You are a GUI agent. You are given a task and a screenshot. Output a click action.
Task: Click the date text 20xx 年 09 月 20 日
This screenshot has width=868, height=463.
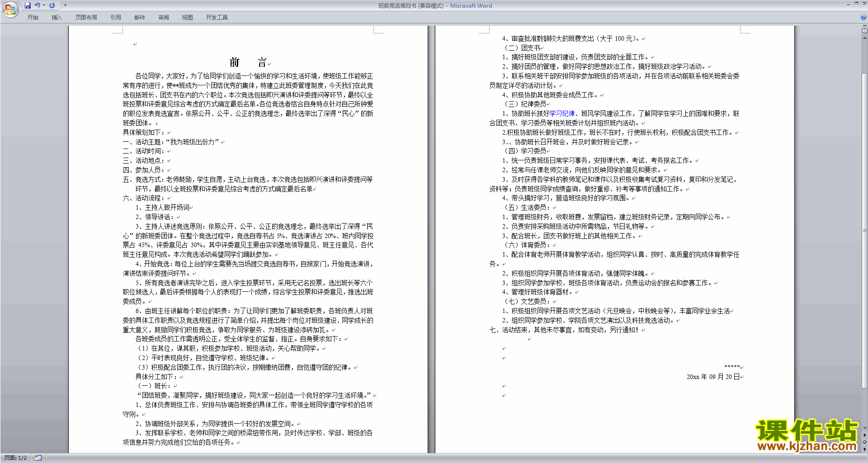713,377
